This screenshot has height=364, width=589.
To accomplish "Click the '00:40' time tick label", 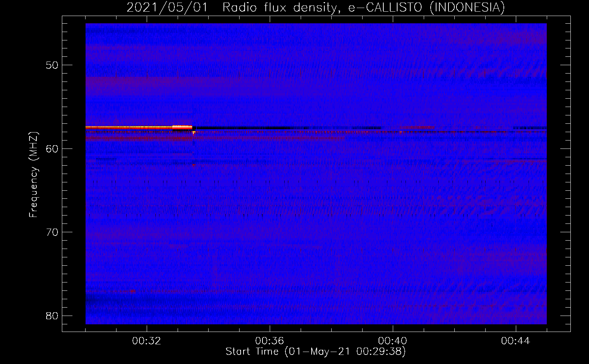I will pyautogui.click(x=393, y=341).
